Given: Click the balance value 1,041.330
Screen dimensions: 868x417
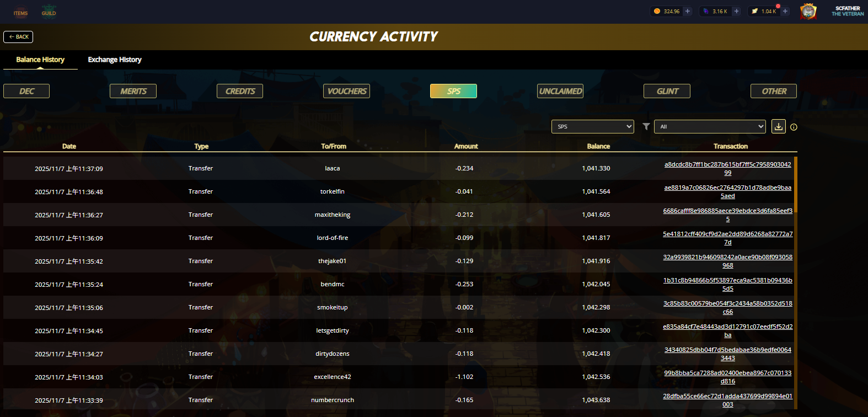Looking at the screenshot, I should click(596, 168).
